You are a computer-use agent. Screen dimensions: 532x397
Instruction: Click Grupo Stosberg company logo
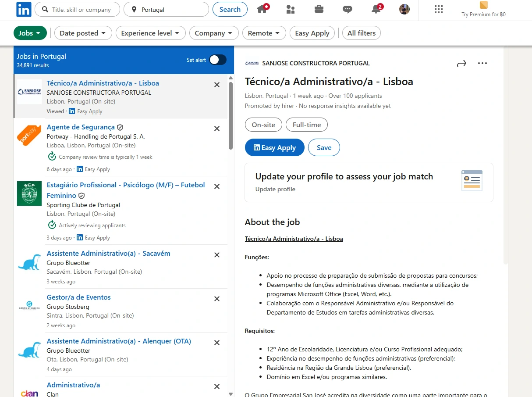pyautogui.click(x=29, y=306)
